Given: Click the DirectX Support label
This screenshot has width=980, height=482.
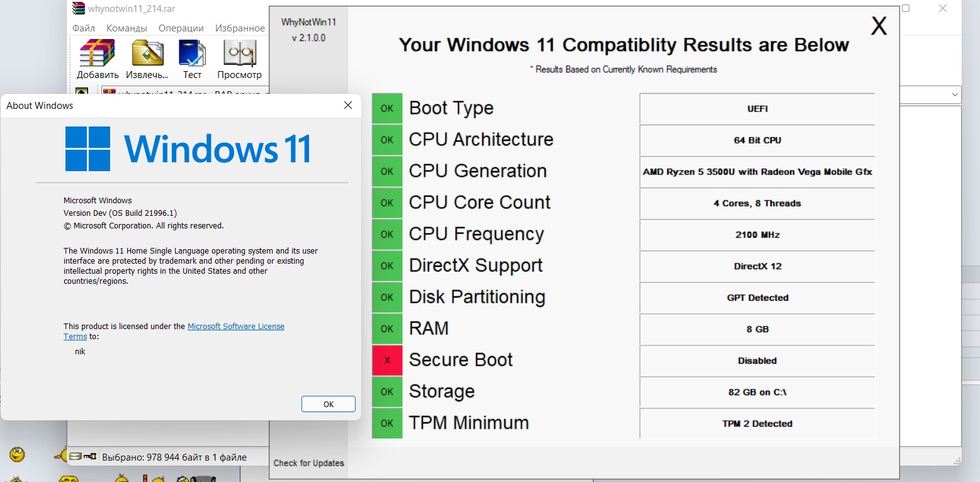Looking at the screenshot, I should click(x=476, y=266).
